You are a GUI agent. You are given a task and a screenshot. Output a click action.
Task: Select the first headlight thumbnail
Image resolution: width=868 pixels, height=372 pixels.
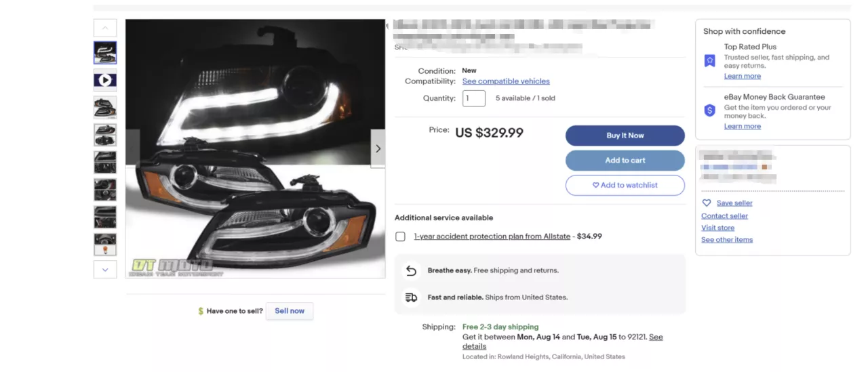[x=105, y=53]
